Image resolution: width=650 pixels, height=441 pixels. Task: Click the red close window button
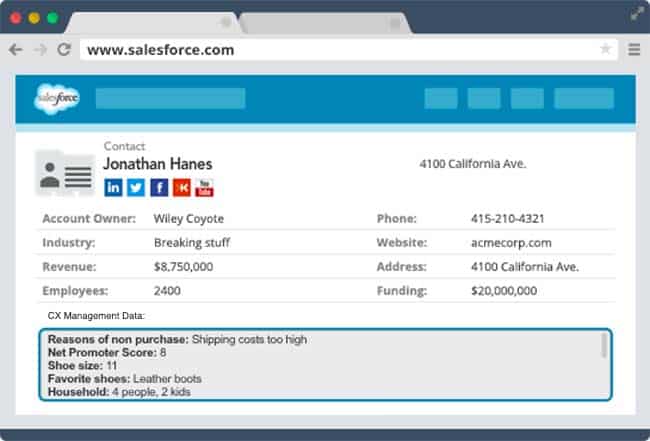coord(16,18)
